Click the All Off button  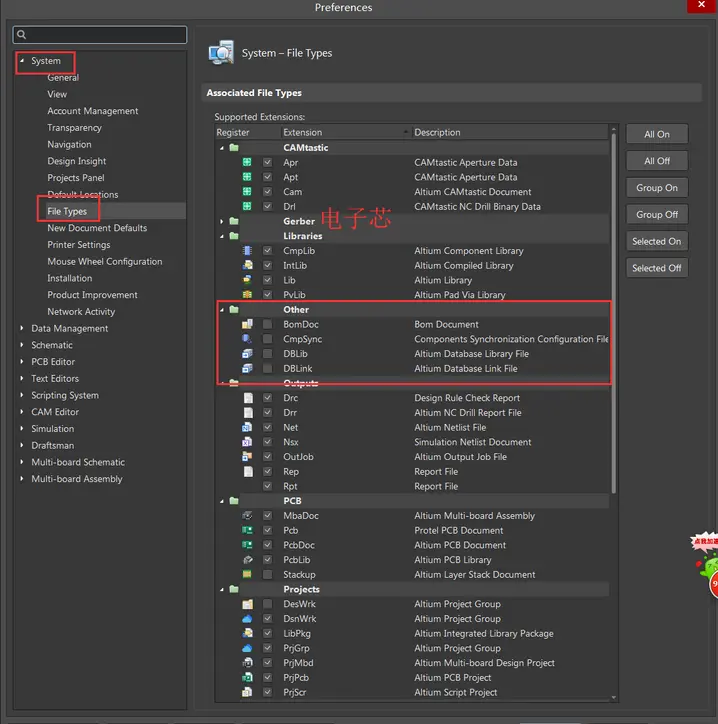pos(657,161)
